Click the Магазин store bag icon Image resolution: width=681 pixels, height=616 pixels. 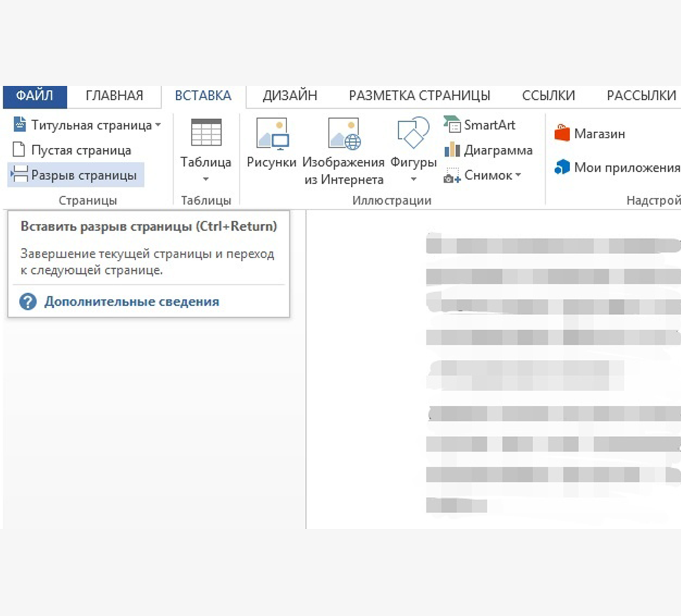562,133
